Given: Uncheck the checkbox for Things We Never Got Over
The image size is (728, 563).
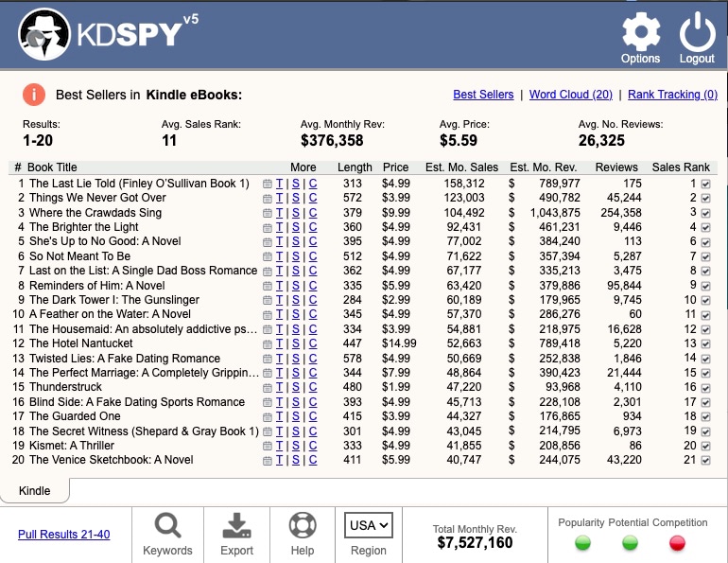Looking at the screenshot, I should point(705,199).
